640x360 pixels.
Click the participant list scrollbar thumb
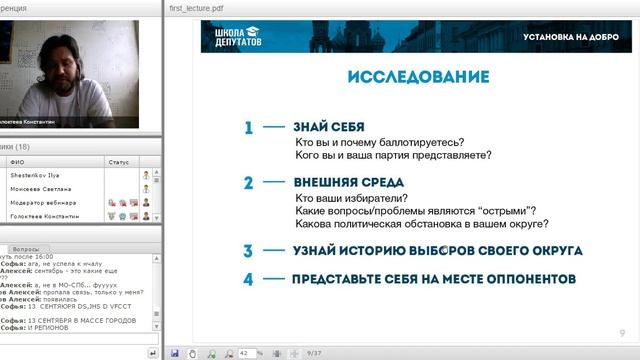coord(156,180)
